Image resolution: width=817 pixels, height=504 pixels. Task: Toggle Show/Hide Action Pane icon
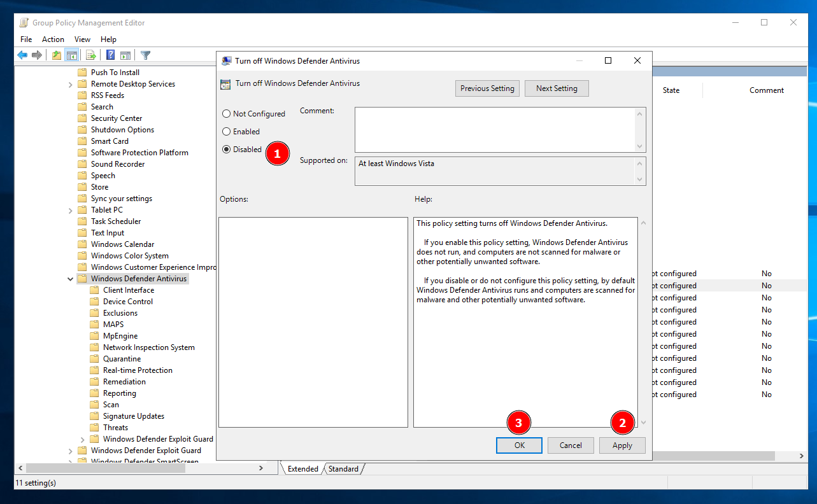click(x=125, y=55)
